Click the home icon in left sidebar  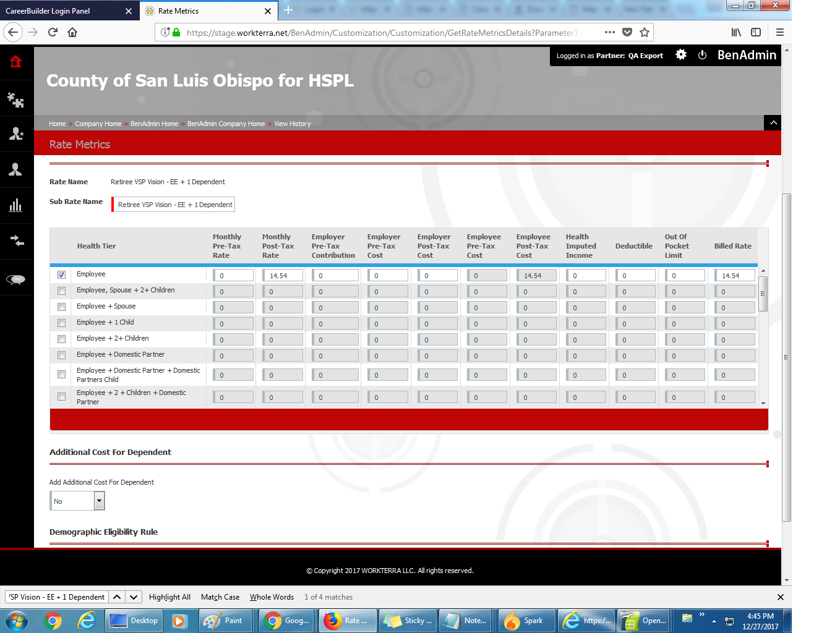pos(16,61)
